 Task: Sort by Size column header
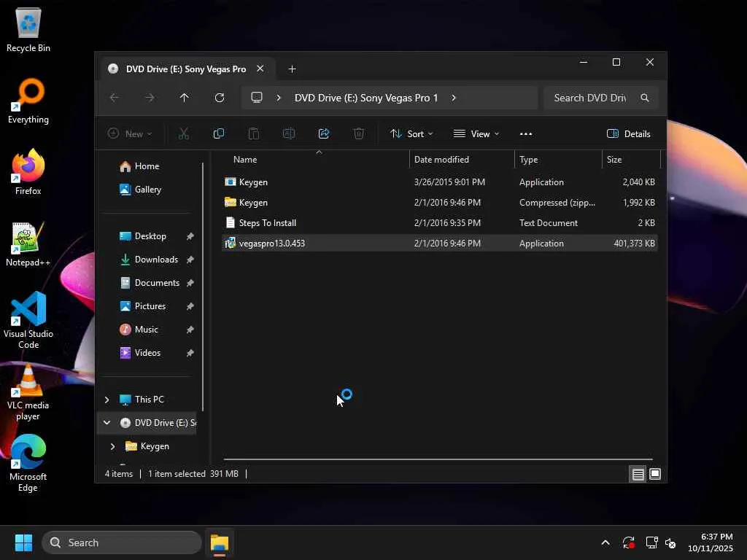tap(631, 160)
